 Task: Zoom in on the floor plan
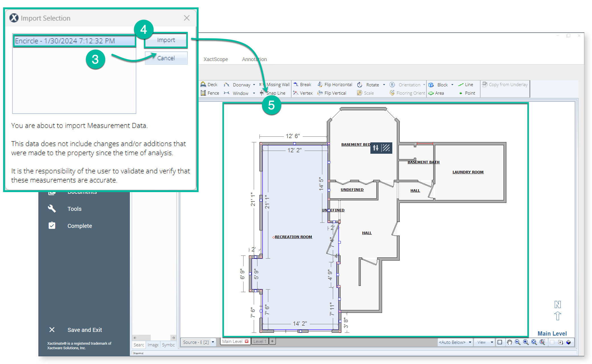pos(526,342)
